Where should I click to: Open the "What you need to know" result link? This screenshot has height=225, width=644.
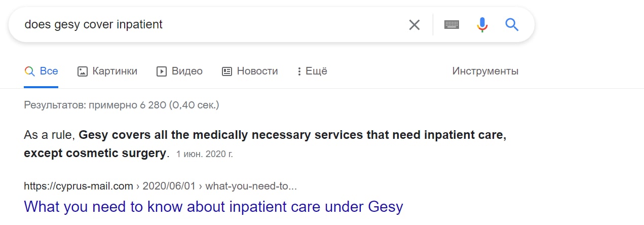tap(213, 207)
